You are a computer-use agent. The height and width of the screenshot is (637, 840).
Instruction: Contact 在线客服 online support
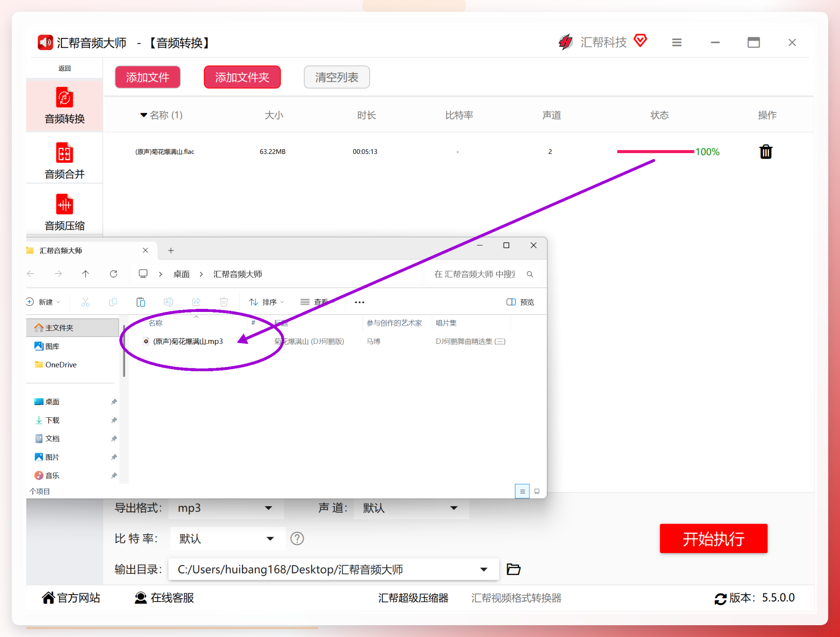point(164,598)
